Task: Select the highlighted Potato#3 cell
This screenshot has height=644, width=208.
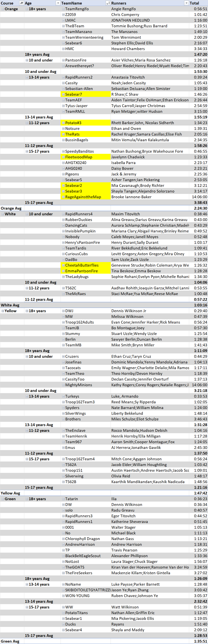Action: 85,123
